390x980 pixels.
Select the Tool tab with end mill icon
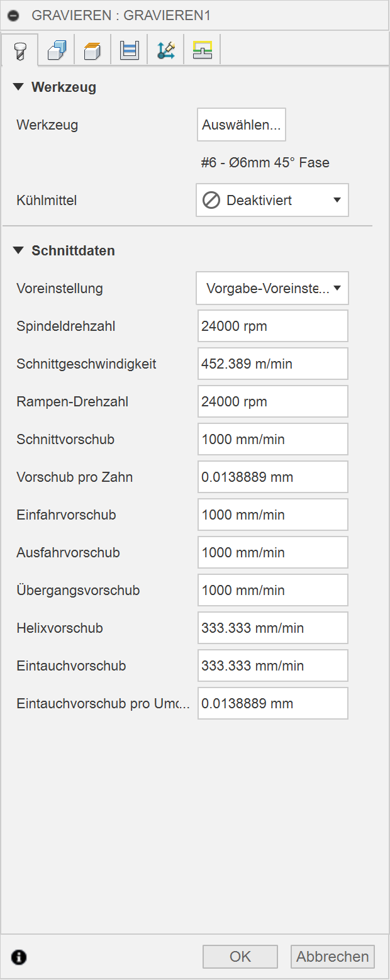(x=20, y=50)
